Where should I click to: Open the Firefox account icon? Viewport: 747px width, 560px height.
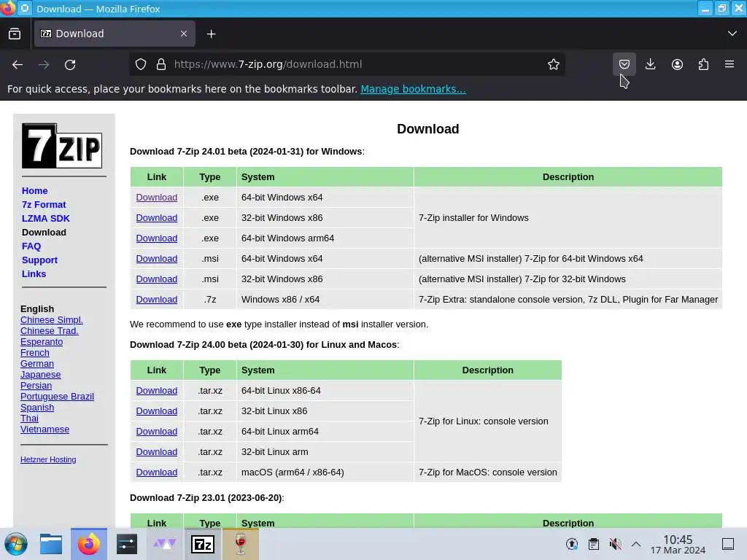[x=677, y=64]
